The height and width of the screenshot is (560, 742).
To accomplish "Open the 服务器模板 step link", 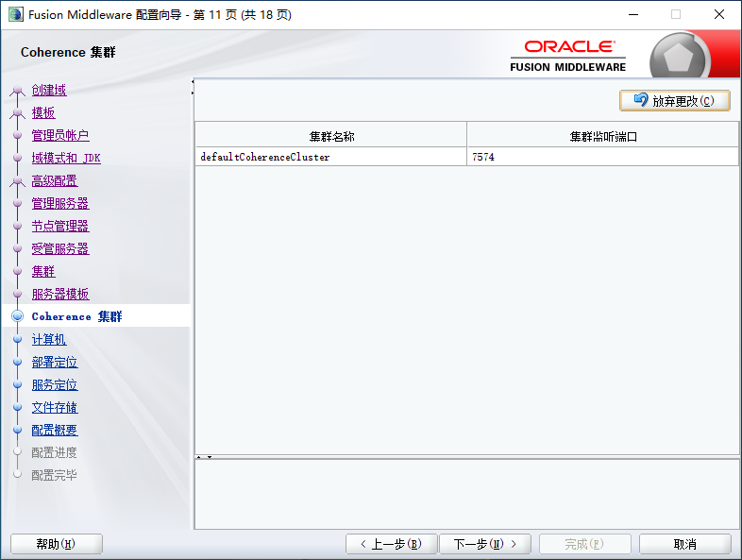I will tap(60, 295).
